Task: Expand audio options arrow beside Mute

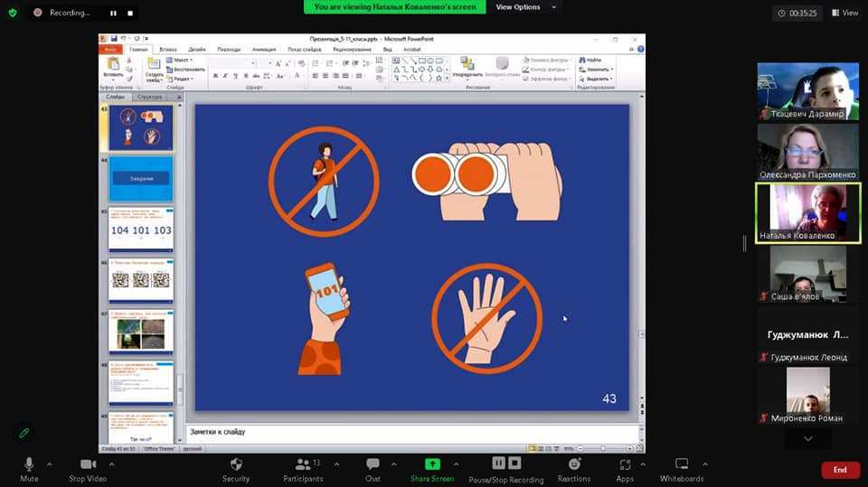Action: [49, 464]
